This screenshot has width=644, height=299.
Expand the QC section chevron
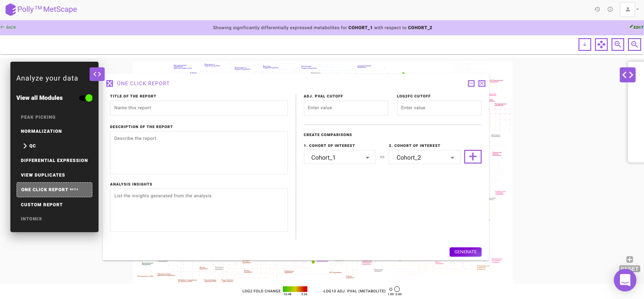(25, 146)
